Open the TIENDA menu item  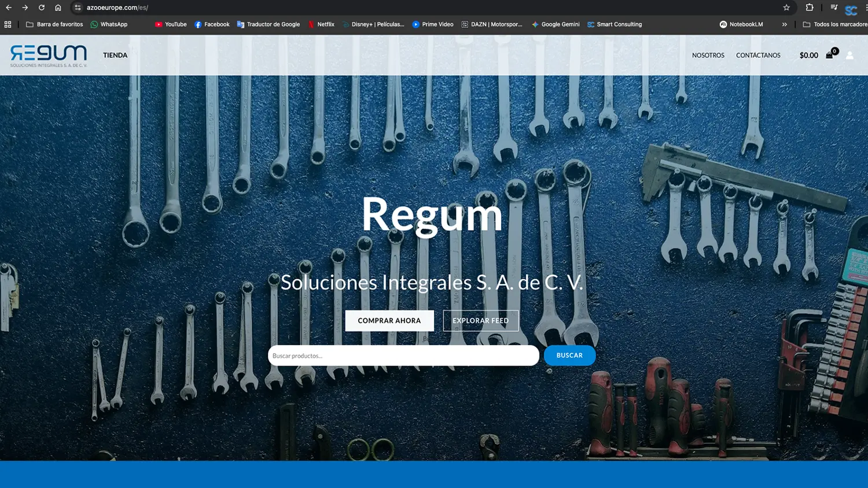point(115,56)
